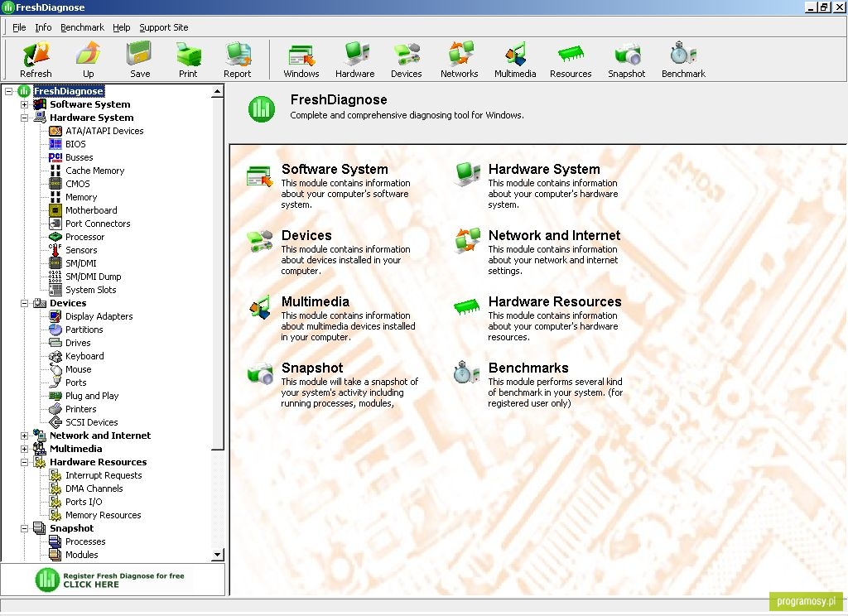Click the Refresh toolbar icon
848x616 pixels.
click(36, 54)
